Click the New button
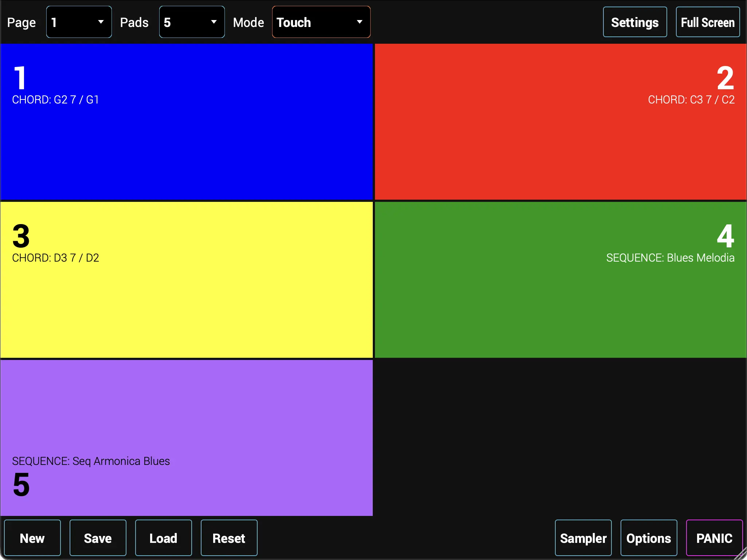 click(32, 538)
